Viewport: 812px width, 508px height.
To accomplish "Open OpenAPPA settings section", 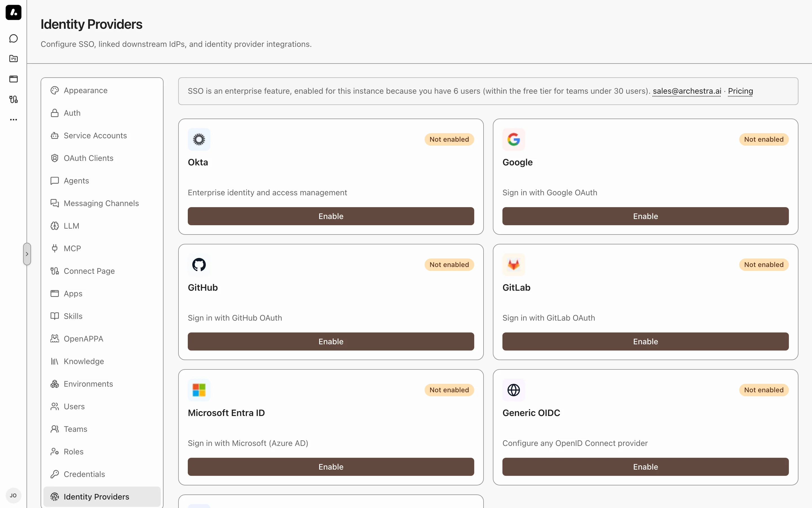I will [x=102, y=339].
